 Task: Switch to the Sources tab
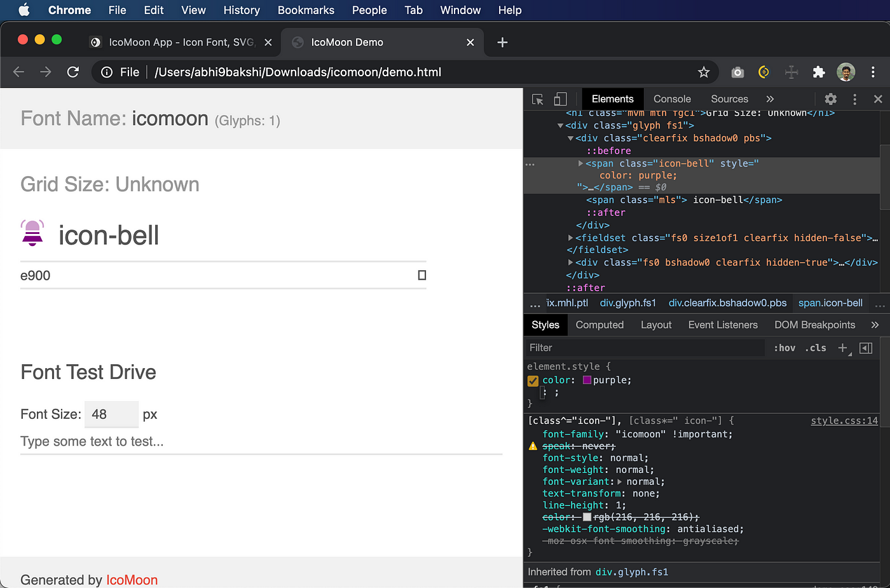point(729,99)
